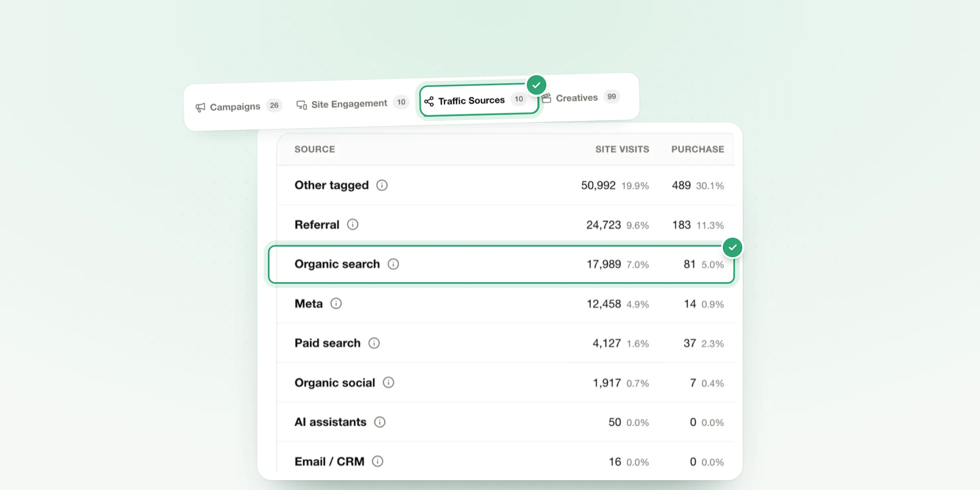This screenshot has width=980, height=490.
Task: Click the 12,458 site visits value
Action: pos(604,304)
